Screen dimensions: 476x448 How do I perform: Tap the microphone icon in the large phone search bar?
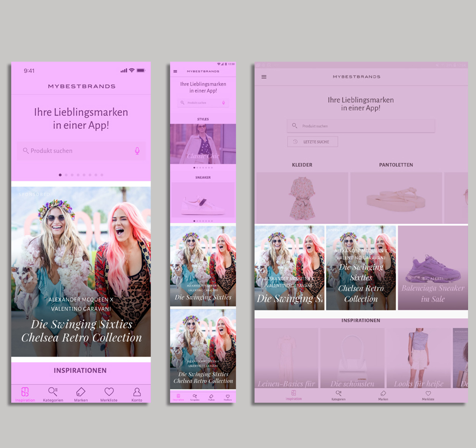137,151
